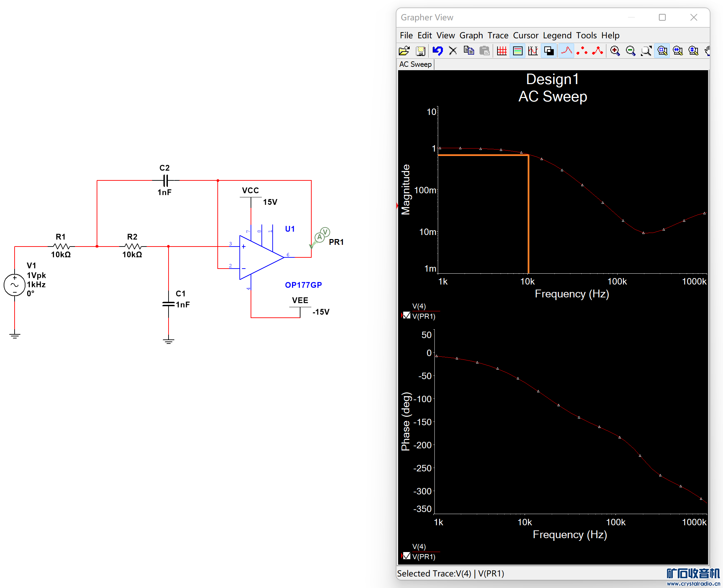Open the Cursor menu
The height and width of the screenshot is (588, 723).
click(x=525, y=35)
